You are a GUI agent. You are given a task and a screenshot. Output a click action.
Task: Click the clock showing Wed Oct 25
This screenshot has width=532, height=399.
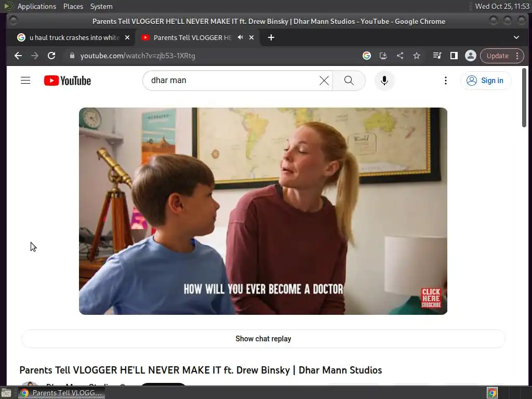pyautogui.click(x=502, y=6)
